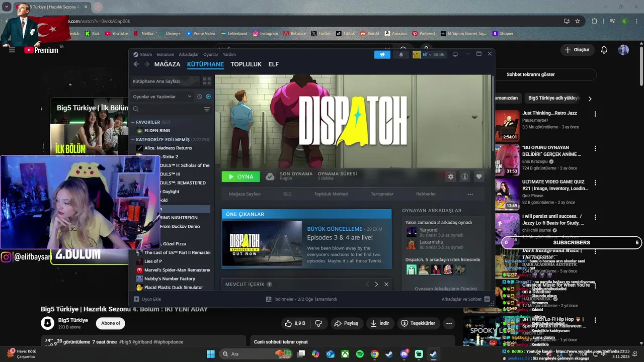Open İndirmeler downloads status
Viewport: 644px width, 362px height.
coord(301,299)
